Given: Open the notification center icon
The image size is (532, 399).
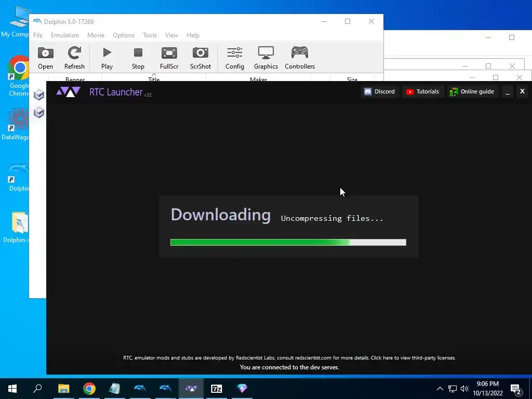Looking at the screenshot, I should [516, 389].
